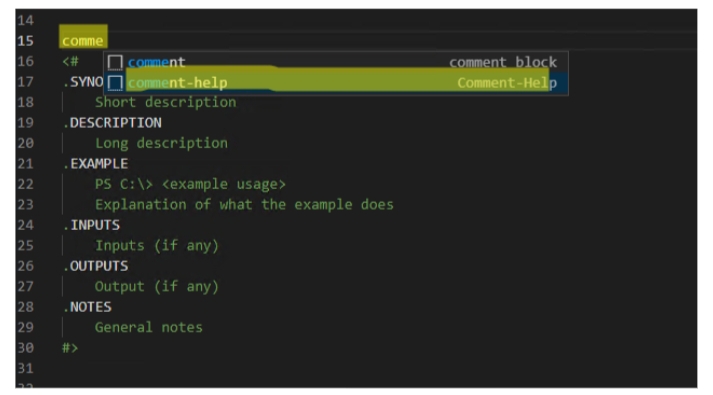Image resolution: width=713 pixels, height=395 pixels.
Task: Click the .NOTES keyword line
Action: [x=87, y=307]
